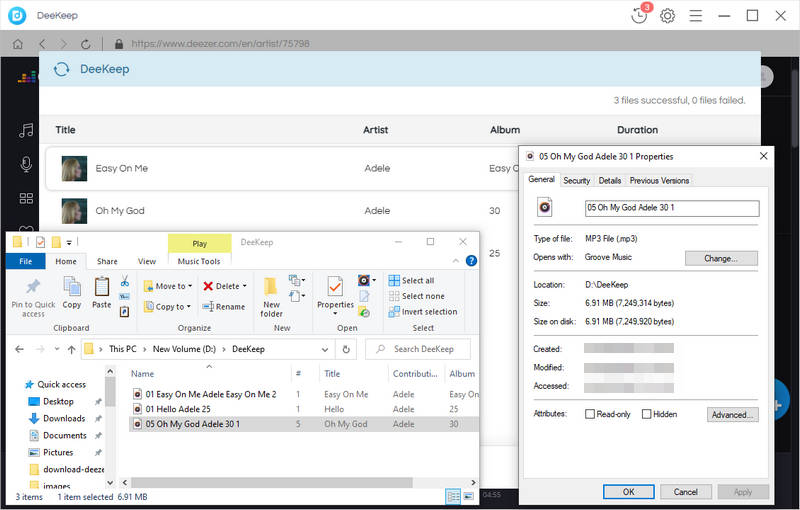Go up one folder level in Explorer
The width and height of the screenshot is (800, 510).
tap(71, 349)
